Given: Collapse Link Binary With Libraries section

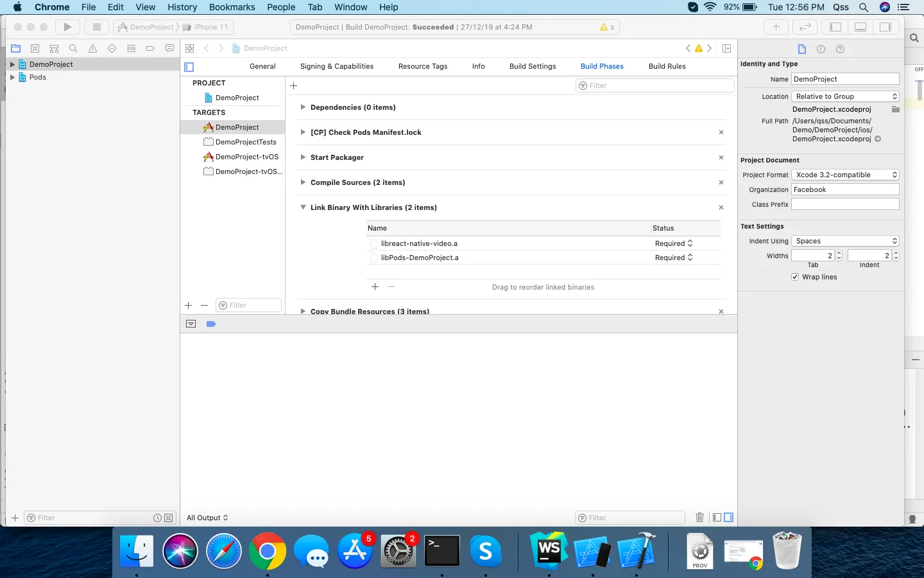Looking at the screenshot, I should [x=303, y=207].
